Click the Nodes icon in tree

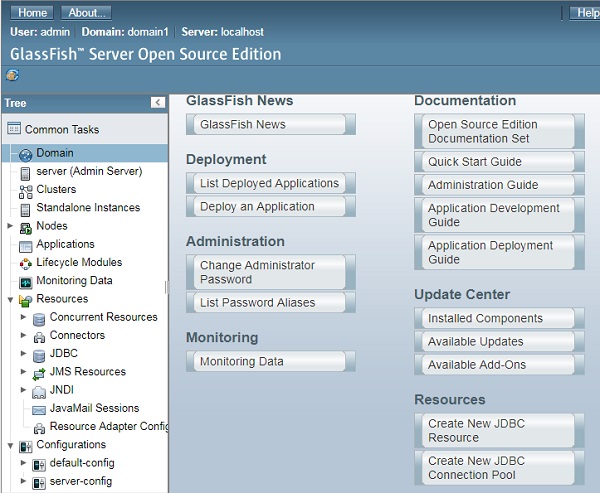point(25,229)
